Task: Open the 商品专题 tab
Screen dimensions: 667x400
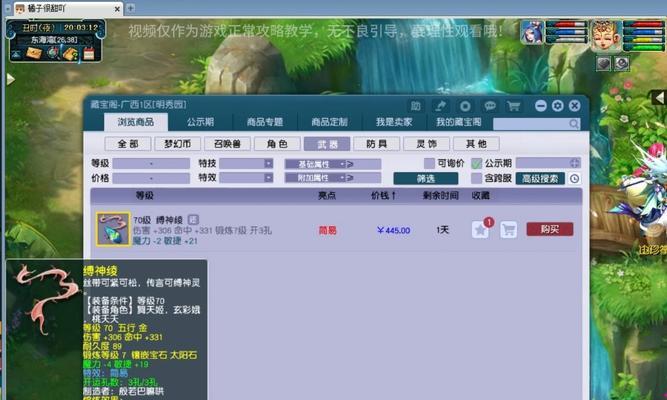Action: pos(265,122)
